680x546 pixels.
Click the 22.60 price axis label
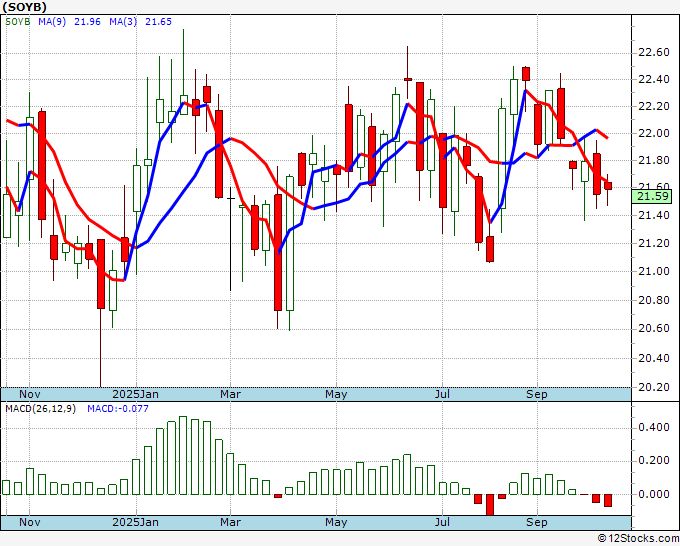click(x=653, y=51)
